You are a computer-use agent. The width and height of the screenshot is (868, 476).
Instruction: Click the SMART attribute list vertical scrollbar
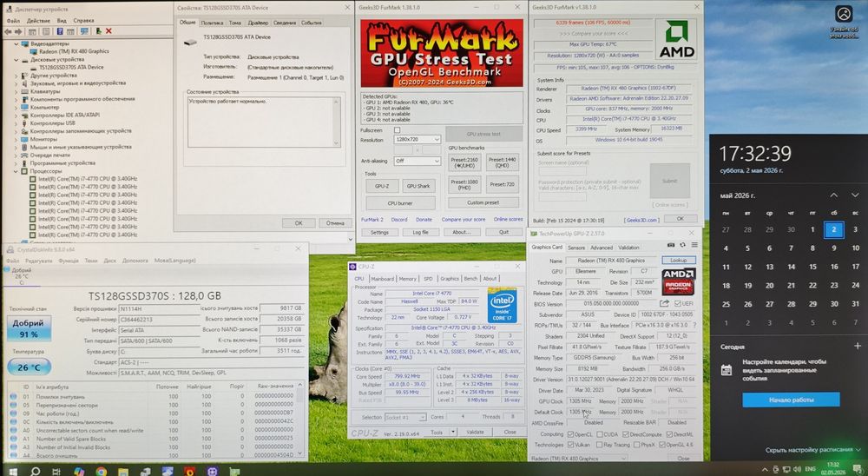[300, 419]
